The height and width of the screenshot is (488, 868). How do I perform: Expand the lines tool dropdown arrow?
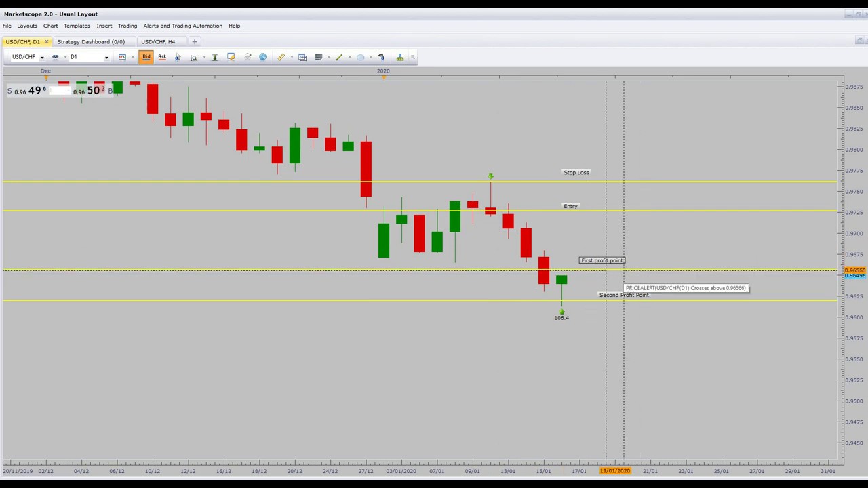pyautogui.click(x=328, y=57)
